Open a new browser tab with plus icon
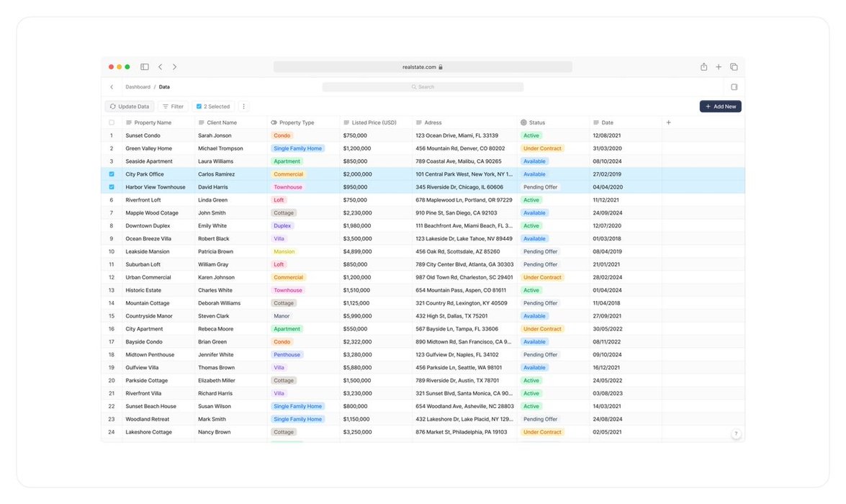The image size is (846, 504). click(719, 67)
